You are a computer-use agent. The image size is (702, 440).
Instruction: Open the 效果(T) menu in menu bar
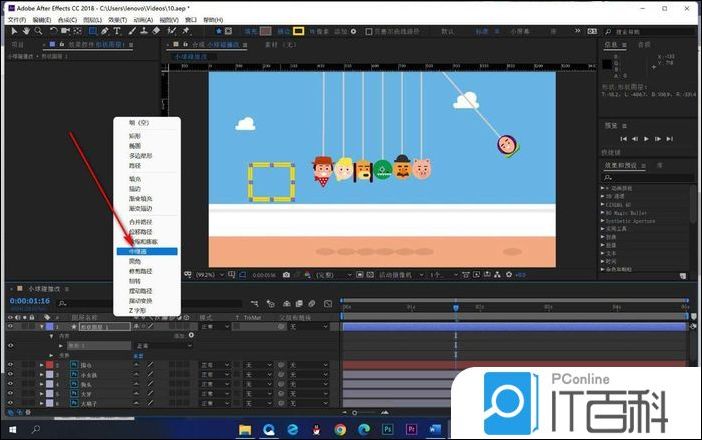[117, 19]
